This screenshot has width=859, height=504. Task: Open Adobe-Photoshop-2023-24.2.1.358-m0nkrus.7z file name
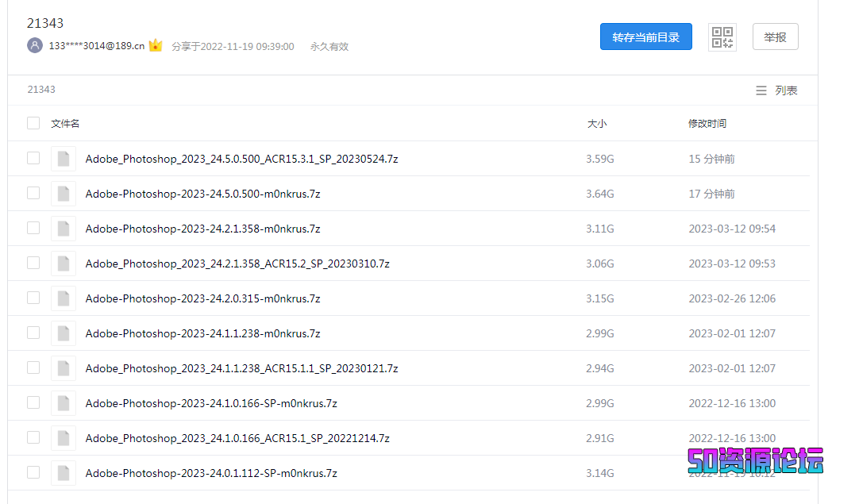coord(202,229)
